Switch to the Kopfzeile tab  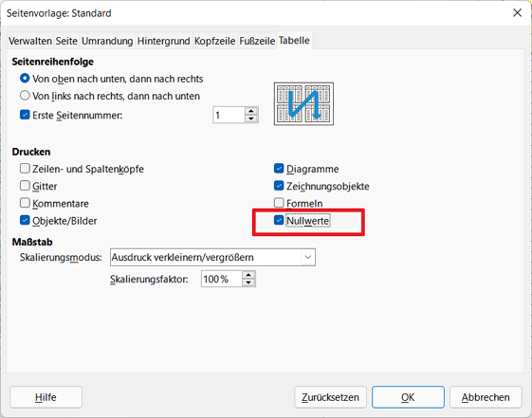coord(214,41)
